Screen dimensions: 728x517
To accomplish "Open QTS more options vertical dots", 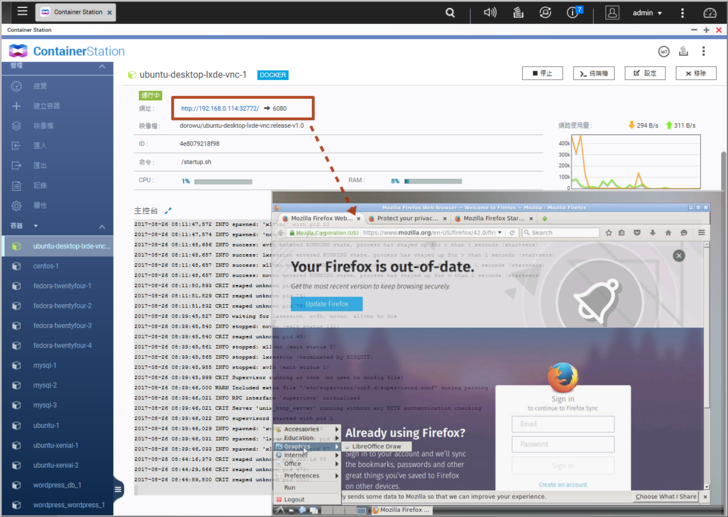I will point(682,13).
